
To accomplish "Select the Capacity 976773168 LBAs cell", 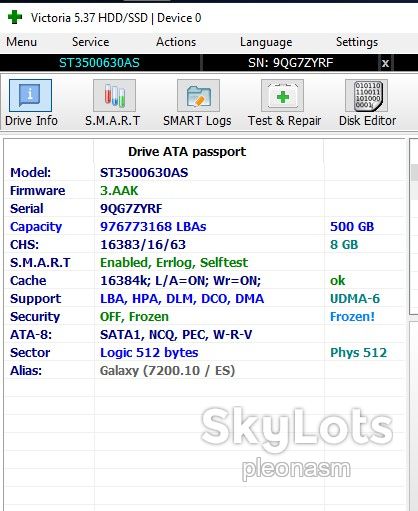I will click(153, 226).
